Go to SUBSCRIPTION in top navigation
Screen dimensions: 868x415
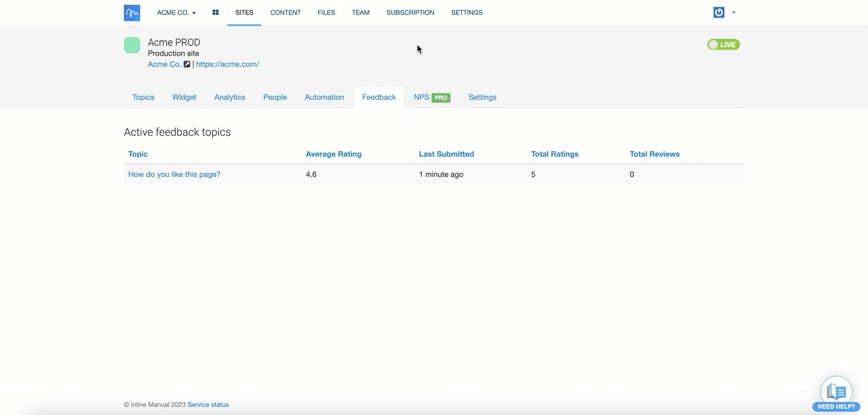pos(410,13)
